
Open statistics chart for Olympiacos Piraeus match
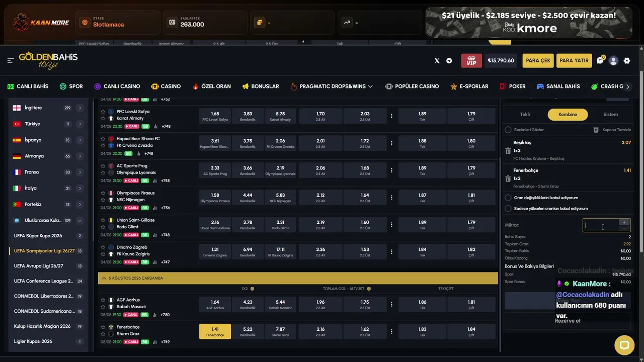[155, 208]
